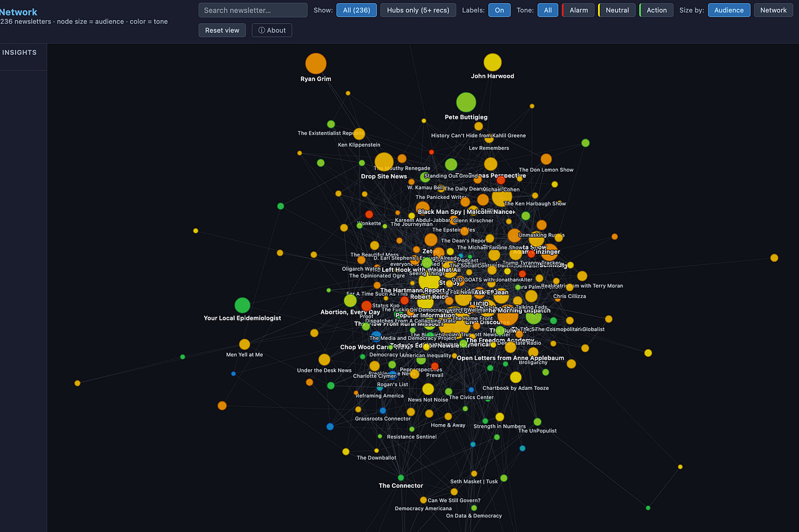This screenshot has height=532, width=799.
Task: Open the Insights sidebar tab
Action: (x=19, y=52)
